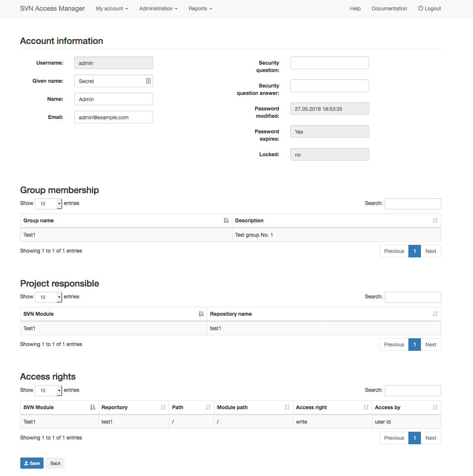The image size is (473, 476).
Task: Focus the Security question field
Action: point(330,63)
